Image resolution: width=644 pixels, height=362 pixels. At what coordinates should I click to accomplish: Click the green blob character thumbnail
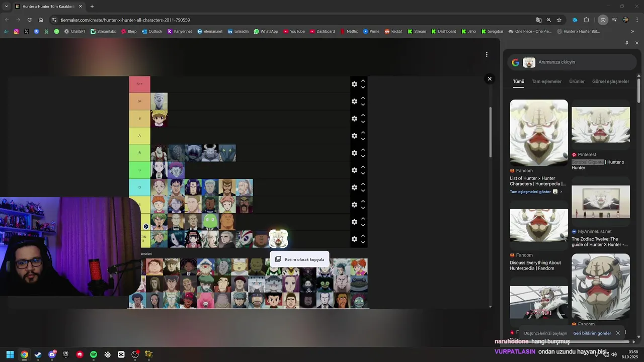(210, 222)
